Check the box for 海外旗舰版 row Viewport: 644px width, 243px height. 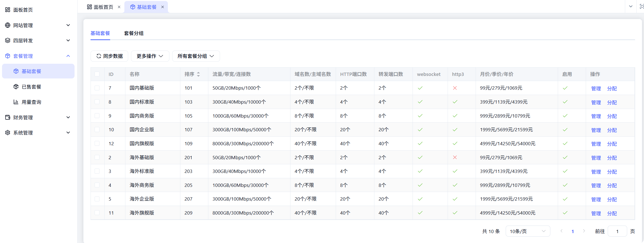point(97,213)
